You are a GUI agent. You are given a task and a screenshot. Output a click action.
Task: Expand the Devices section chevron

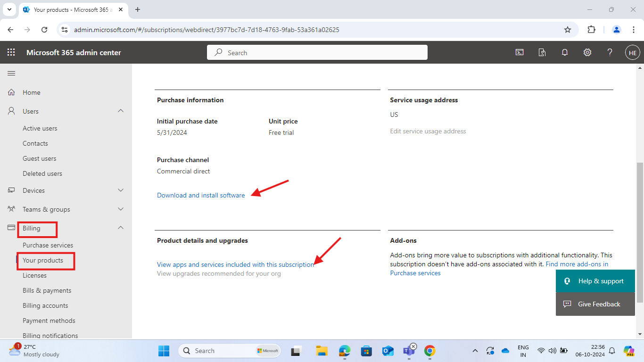(x=121, y=190)
